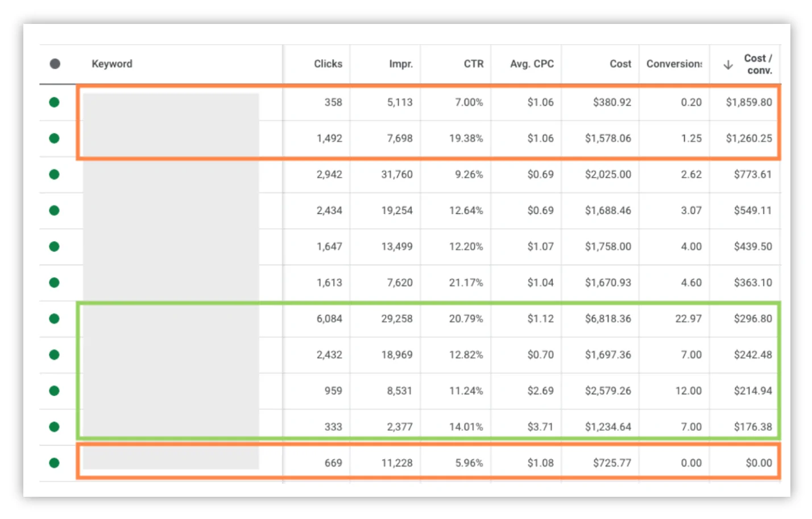Image resolution: width=812 pixels, height=519 pixels.
Task: Click the CTR column header
Action: (473, 64)
